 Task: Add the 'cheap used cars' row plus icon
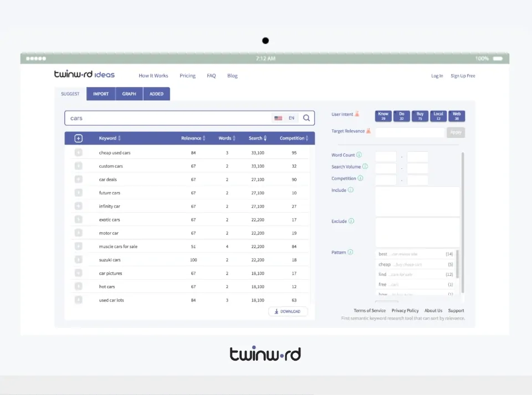pos(78,152)
